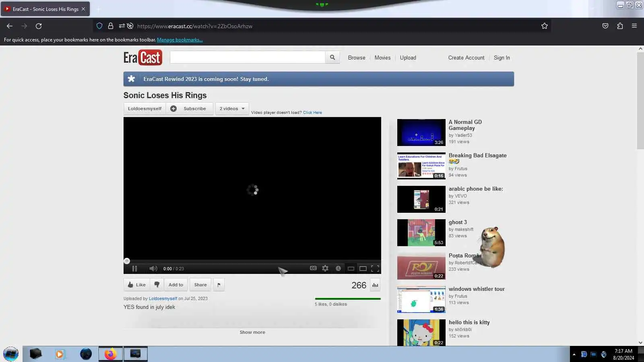
Task: Switch player to small size mode
Action: coord(351,269)
